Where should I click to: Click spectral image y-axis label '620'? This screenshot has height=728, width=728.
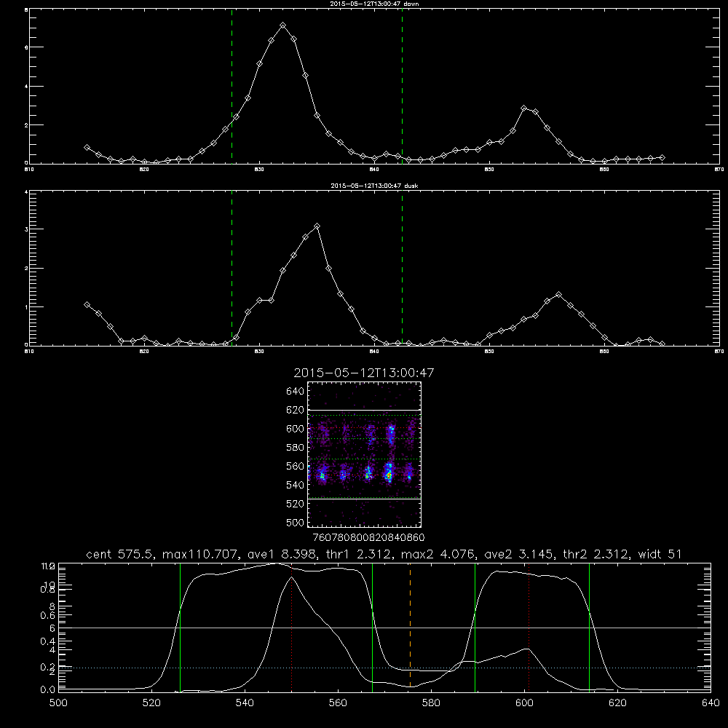pos(296,410)
